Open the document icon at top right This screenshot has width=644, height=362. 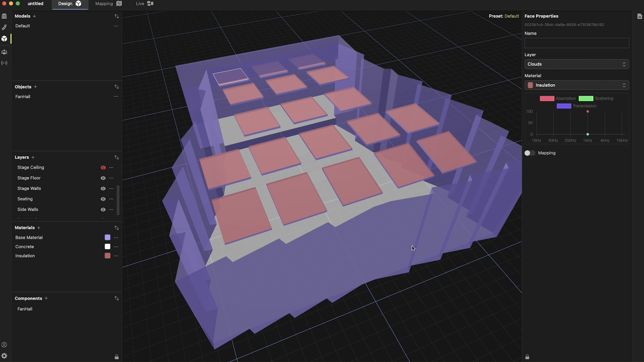coord(639,16)
